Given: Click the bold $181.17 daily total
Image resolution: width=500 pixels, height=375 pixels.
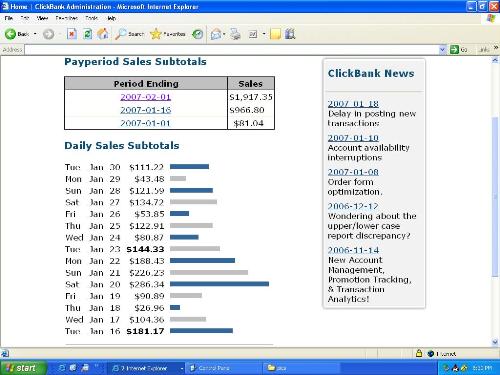Looking at the screenshot, I should point(145,331).
